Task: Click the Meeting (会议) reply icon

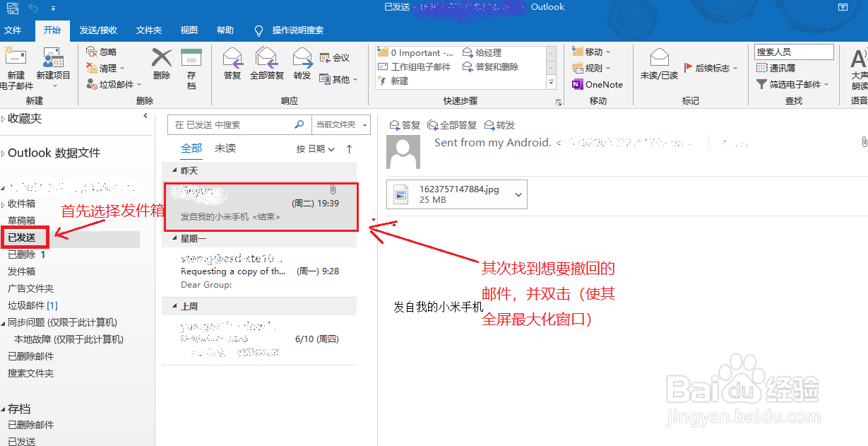Action: pos(326,57)
